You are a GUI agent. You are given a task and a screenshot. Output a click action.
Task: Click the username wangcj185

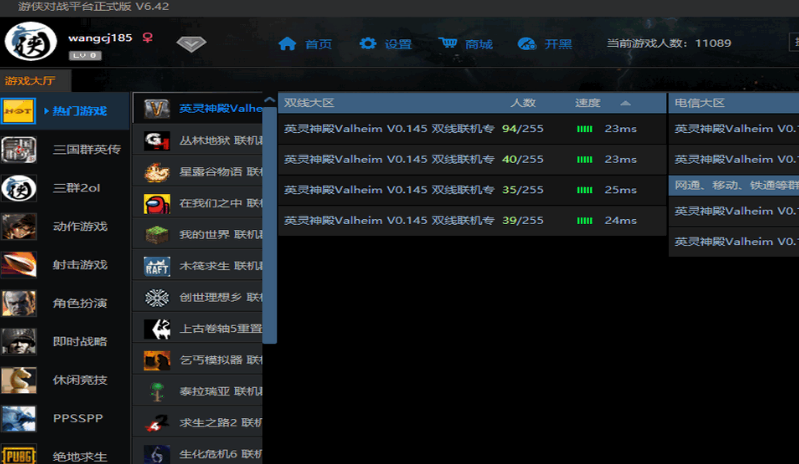pos(100,38)
